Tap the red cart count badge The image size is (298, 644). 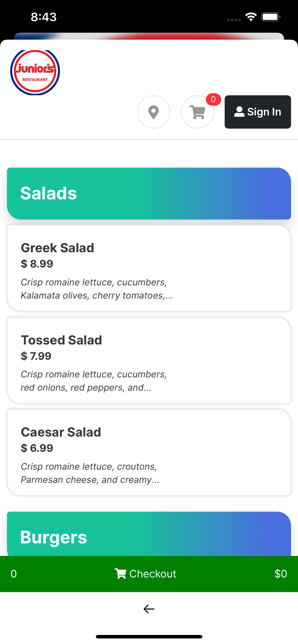[x=213, y=99]
